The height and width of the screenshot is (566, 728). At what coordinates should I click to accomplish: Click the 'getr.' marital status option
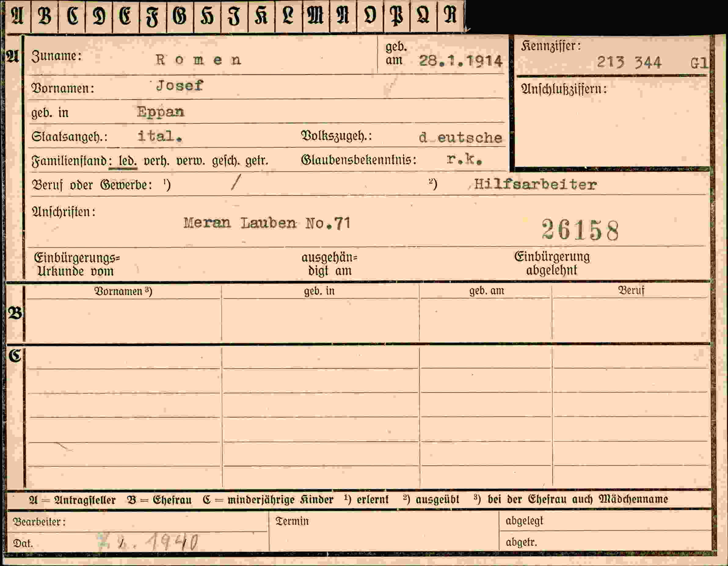point(257,161)
